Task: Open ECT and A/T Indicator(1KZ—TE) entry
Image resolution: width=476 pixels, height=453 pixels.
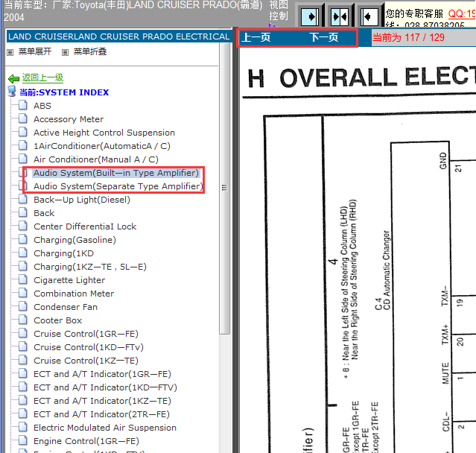Action: point(103,401)
